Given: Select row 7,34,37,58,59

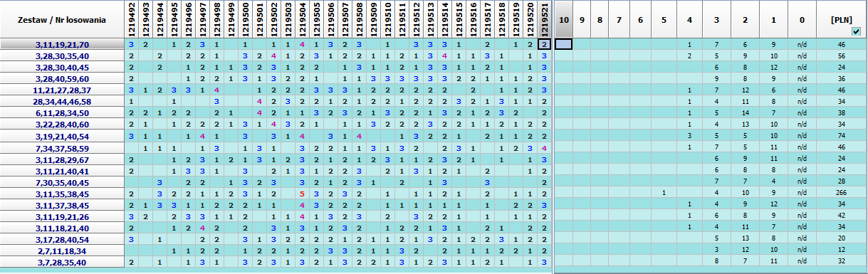Looking at the screenshot, I should (62, 148).
